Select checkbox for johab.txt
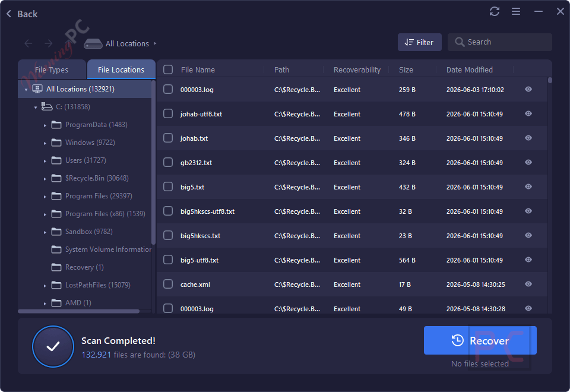 pyautogui.click(x=168, y=138)
